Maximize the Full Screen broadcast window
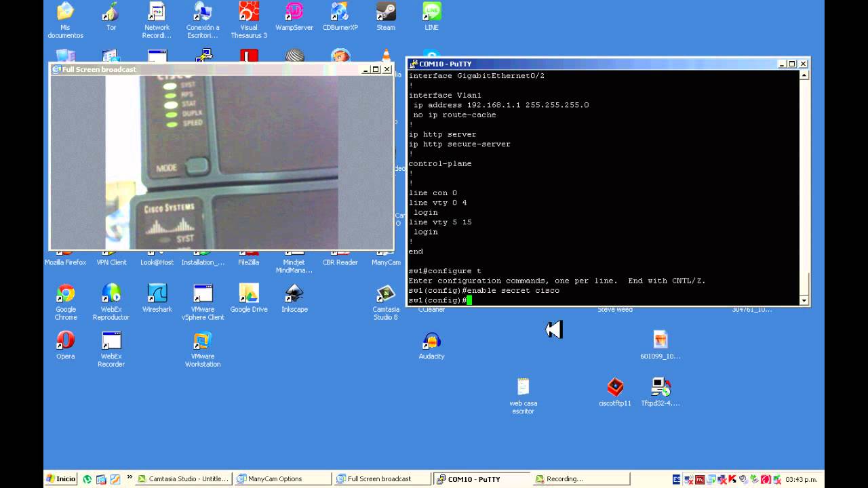868x488 pixels. click(376, 69)
